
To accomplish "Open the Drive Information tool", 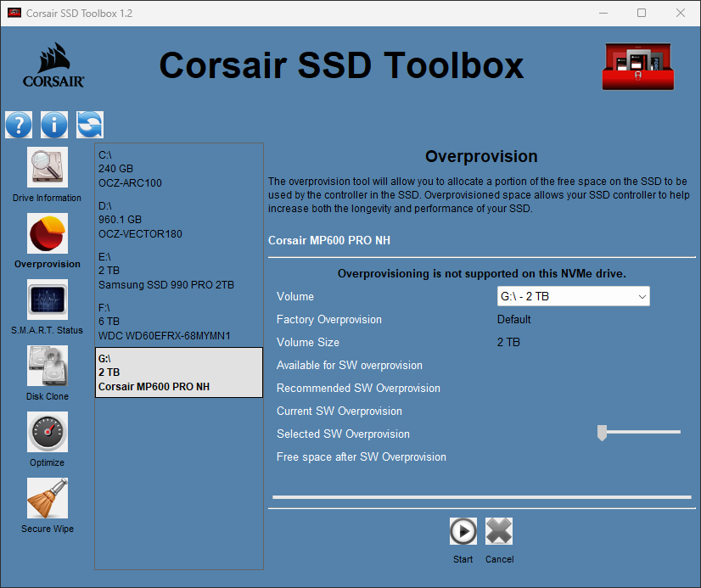I will [x=48, y=167].
